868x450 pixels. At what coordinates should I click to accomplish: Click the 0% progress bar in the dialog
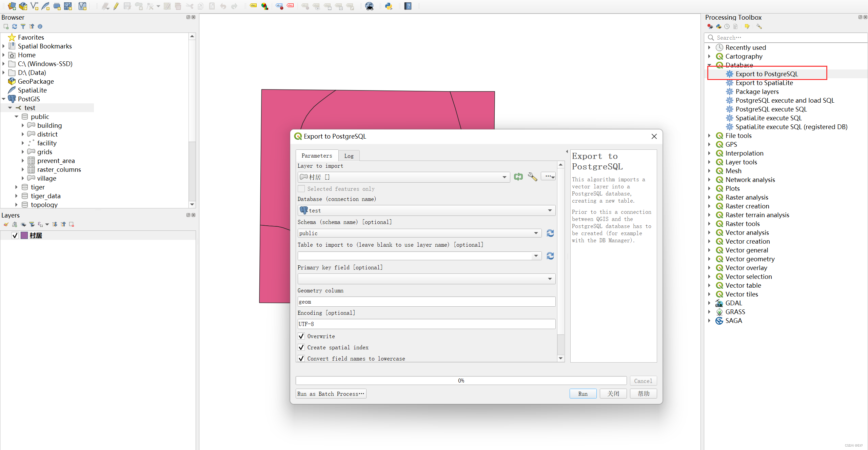click(461, 381)
